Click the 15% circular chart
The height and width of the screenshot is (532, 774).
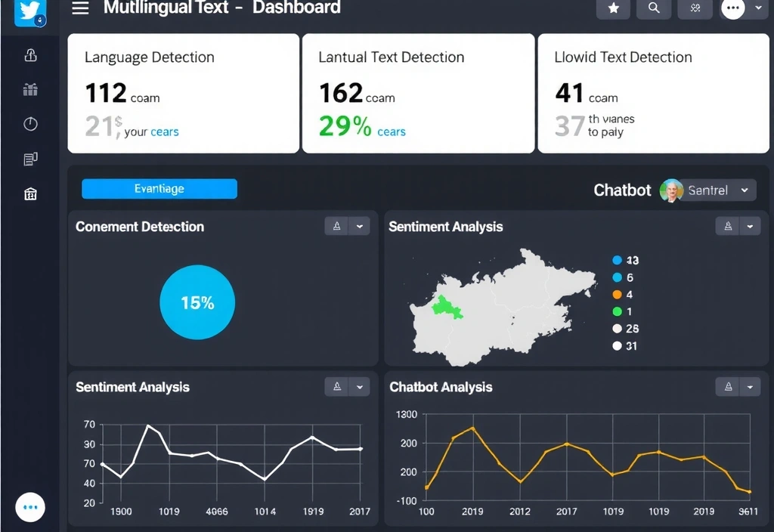[197, 302]
